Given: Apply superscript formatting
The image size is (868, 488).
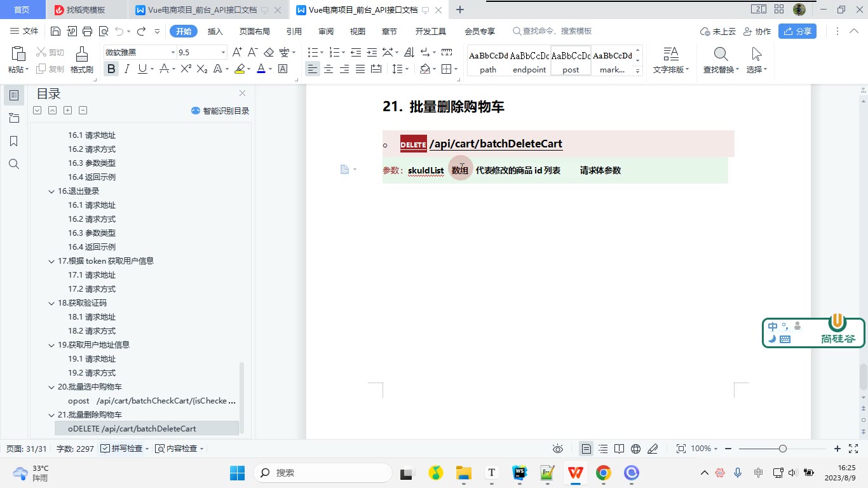Looking at the screenshot, I should (x=186, y=69).
